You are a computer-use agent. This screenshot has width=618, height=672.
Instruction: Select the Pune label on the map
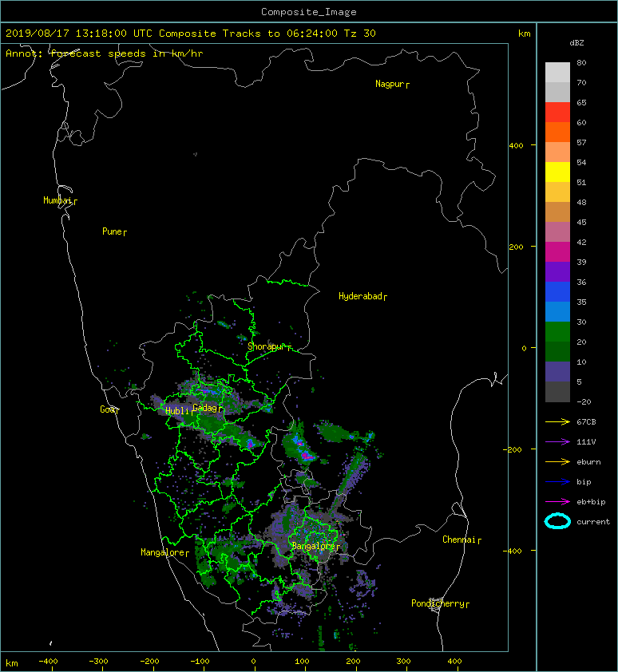112,231
